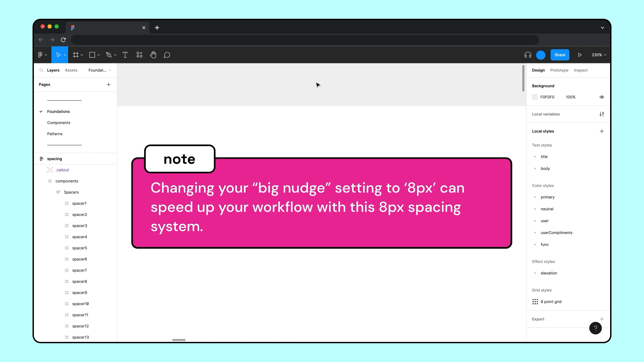The width and height of the screenshot is (644, 362).
Task: Open Pen tool options dropdown
Action: coord(115,55)
